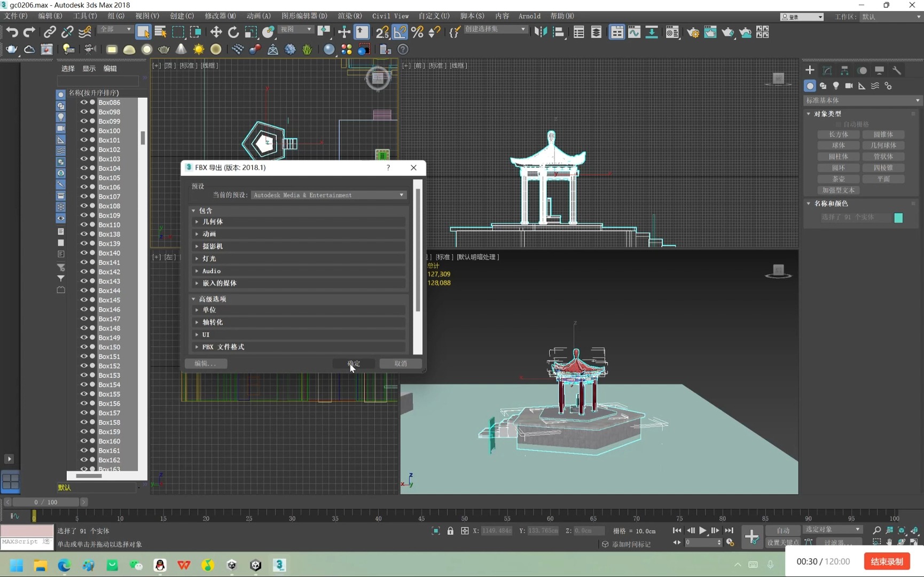
Task: Open the 渲染(R) menu
Action: click(349, 16)
